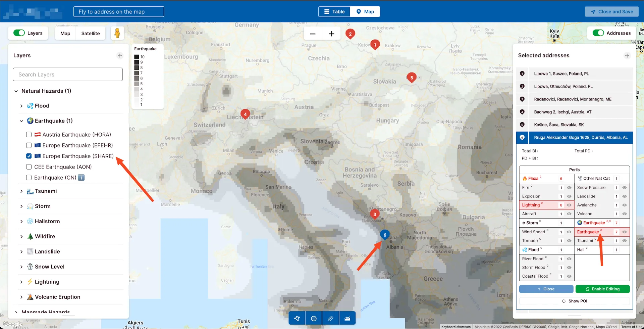This screenshot has width=644, height=329.
Task: Collapse the Natural Hazards section
Action: [x=16, y=91]
